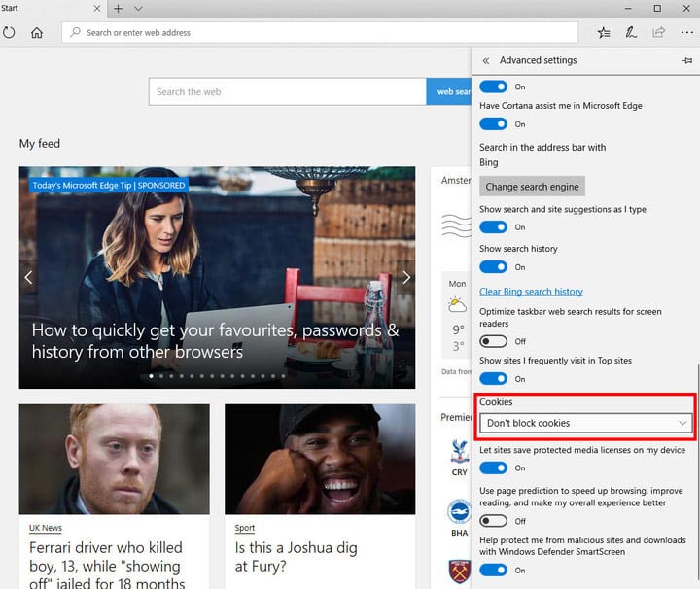Viewport: 700px width, 589px height.
Task: Select the first carousel dot indicator
Action: (151, 376)
